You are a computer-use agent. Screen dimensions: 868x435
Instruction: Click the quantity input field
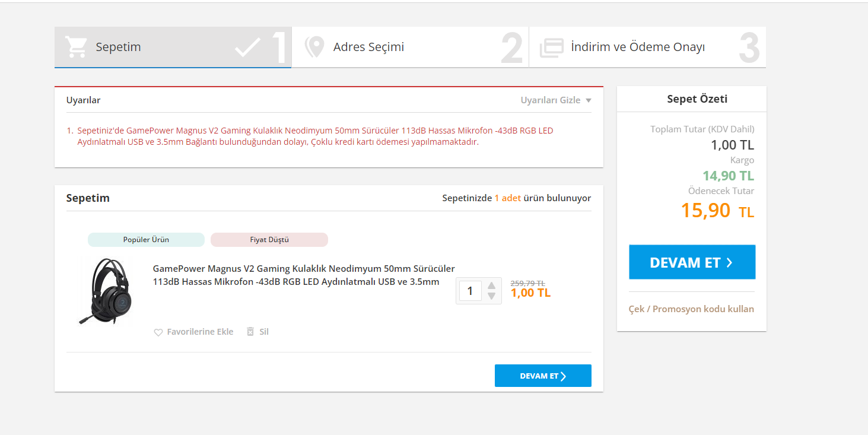click(x=470, y=291)
